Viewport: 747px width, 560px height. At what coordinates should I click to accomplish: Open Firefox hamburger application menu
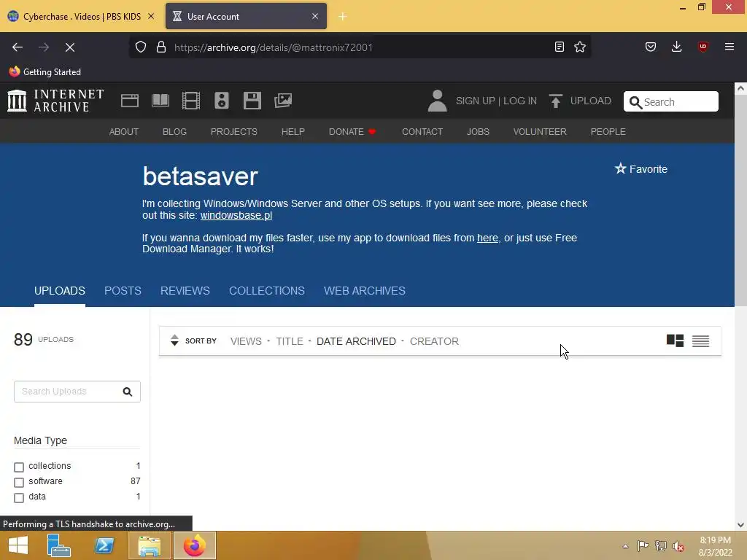click(729, 47)
